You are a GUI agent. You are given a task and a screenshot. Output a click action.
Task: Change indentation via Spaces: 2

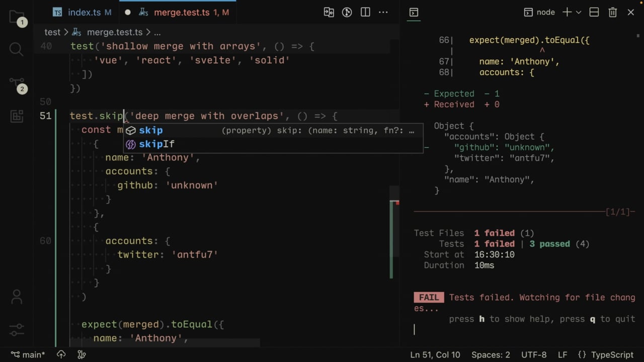[491, 354]
